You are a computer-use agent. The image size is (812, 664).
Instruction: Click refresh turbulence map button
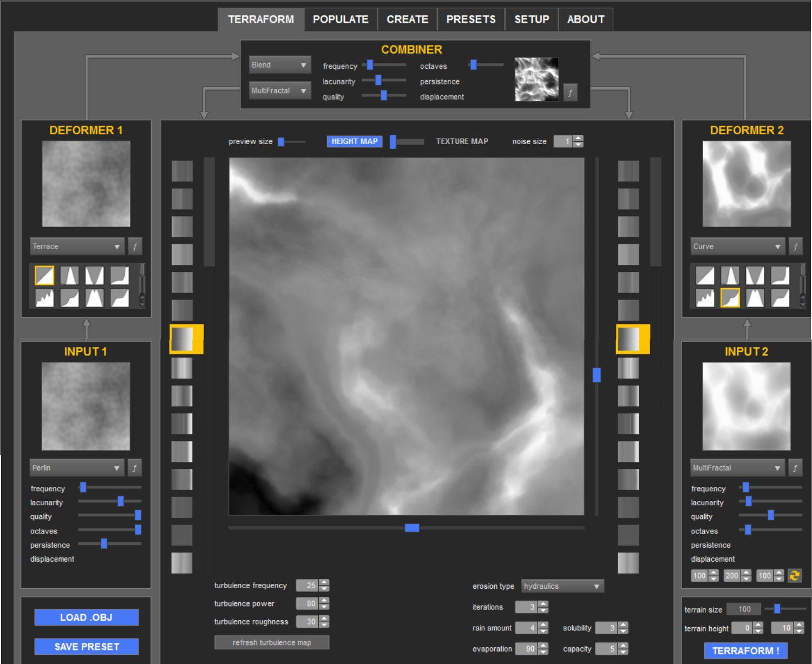click(x=272, y=642)
